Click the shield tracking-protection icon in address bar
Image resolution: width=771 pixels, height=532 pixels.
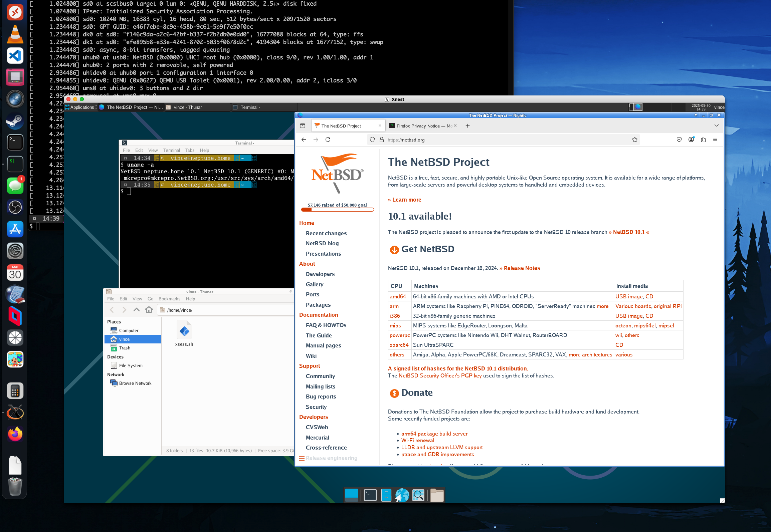(372, 140)
